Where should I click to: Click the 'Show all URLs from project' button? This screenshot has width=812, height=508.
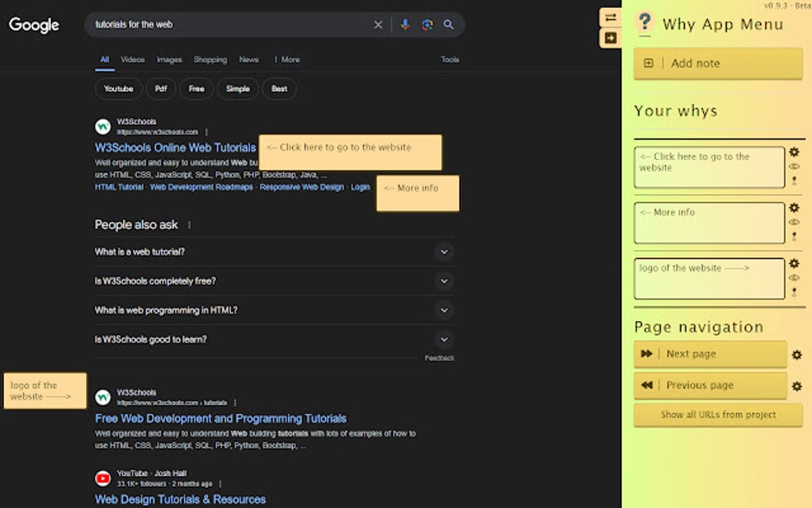[x=717, y=414]
